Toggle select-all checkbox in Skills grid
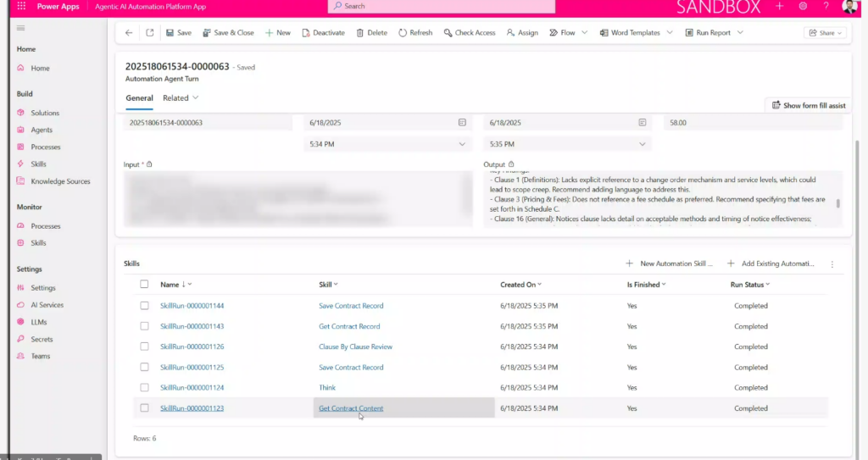The height and width of the screenshot is (460, 868). [144, 285]
